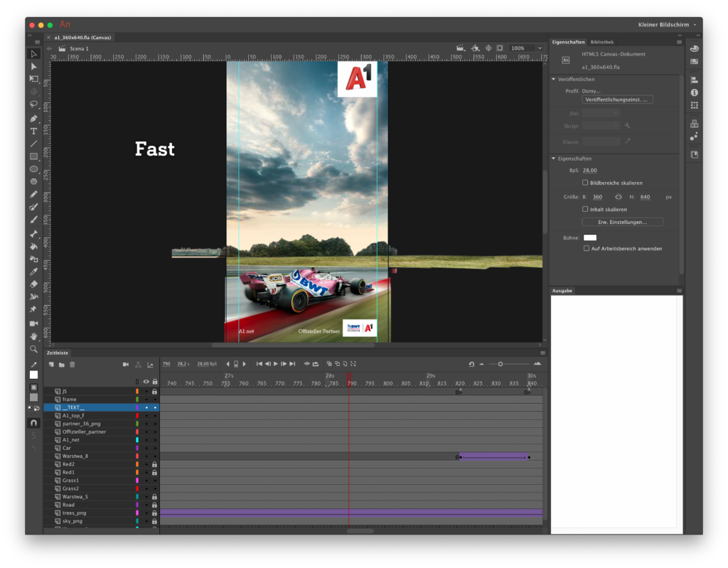This screenshot has width=728, height=568.
Task: Select the Pen tool
Action: [34, 119]
